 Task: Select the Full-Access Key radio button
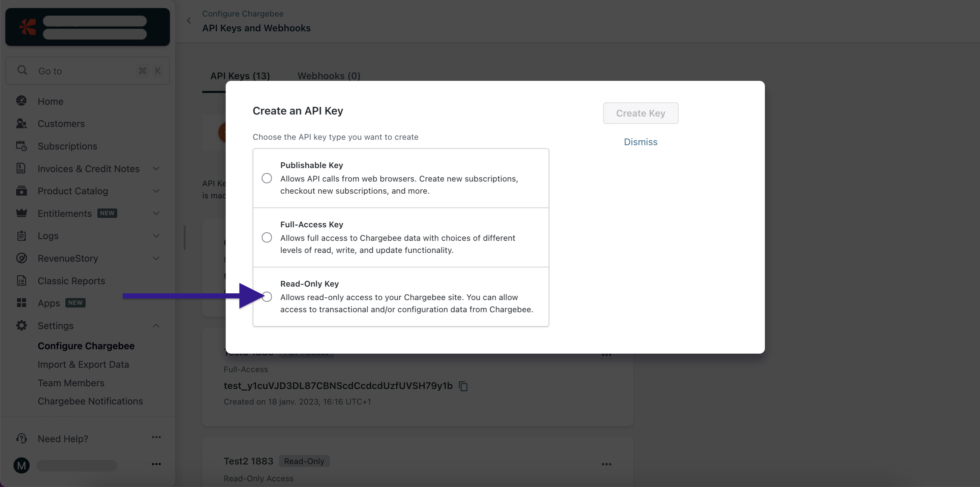coord(267,237)
